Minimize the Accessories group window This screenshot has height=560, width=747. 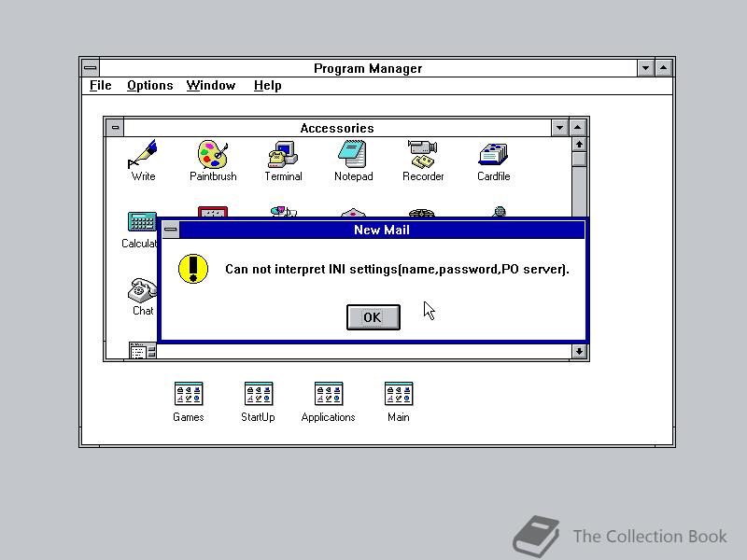pyautogui.click(x=559, y=128)
